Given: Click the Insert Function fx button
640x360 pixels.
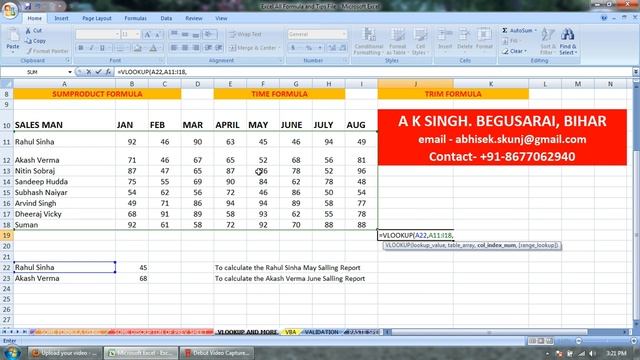Looking at the screenshot, I should 108,72.
